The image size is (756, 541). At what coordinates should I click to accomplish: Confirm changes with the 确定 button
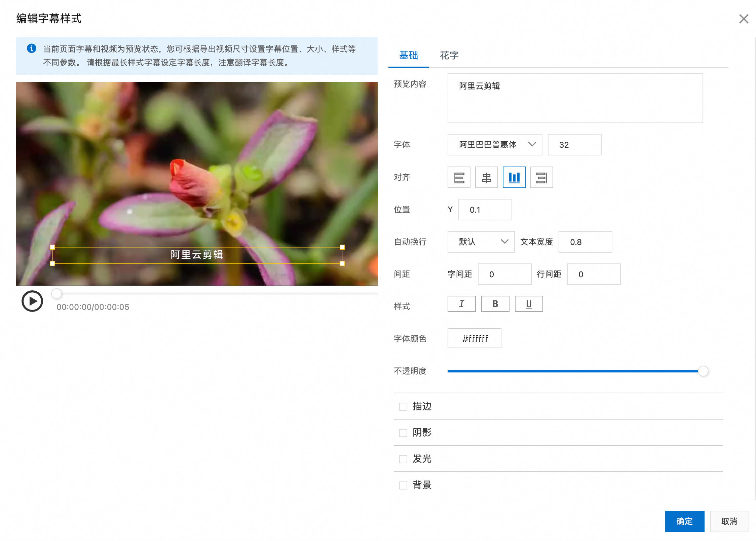click(x=684, y=521)
